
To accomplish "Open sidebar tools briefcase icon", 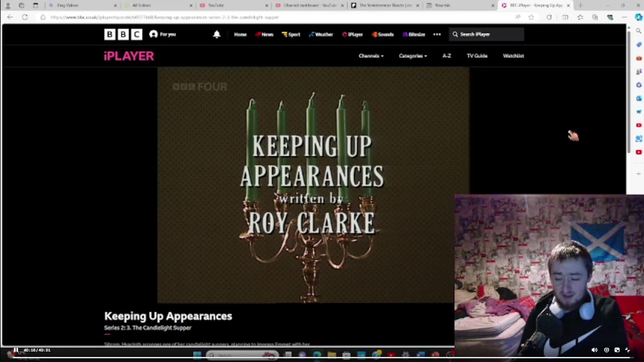I will click(x=638, y=58).
